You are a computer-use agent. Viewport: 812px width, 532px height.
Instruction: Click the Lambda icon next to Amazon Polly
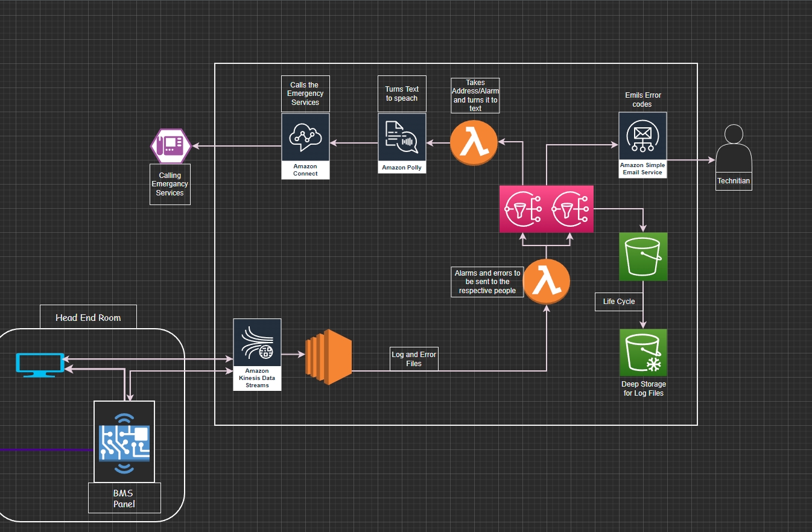[x=474, y=144]
